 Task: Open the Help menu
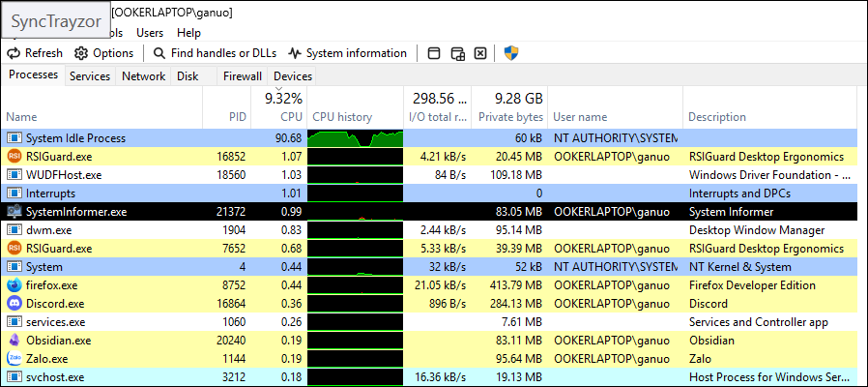click(x=188, y=33)
